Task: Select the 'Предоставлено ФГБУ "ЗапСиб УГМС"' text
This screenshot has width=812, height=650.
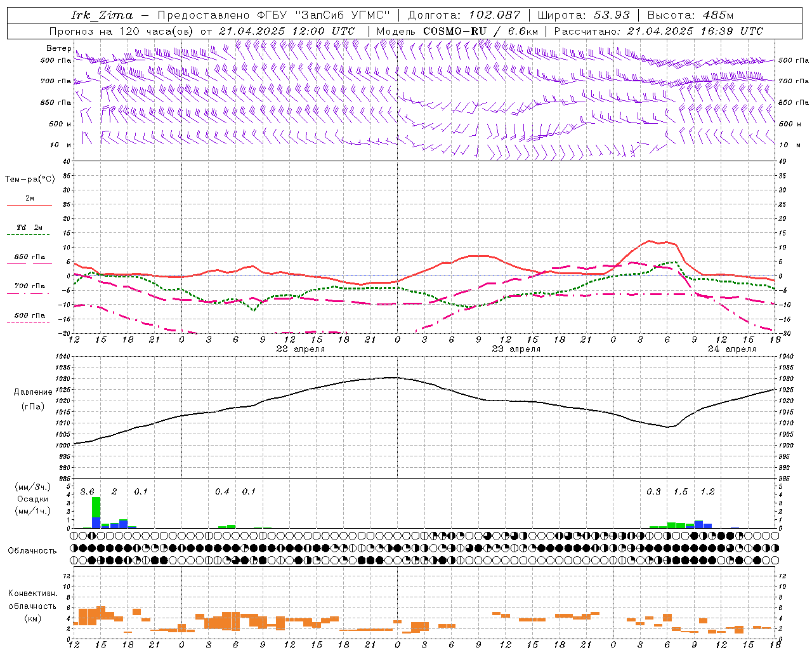Action: pyautogui.click(x=273, y=15)
